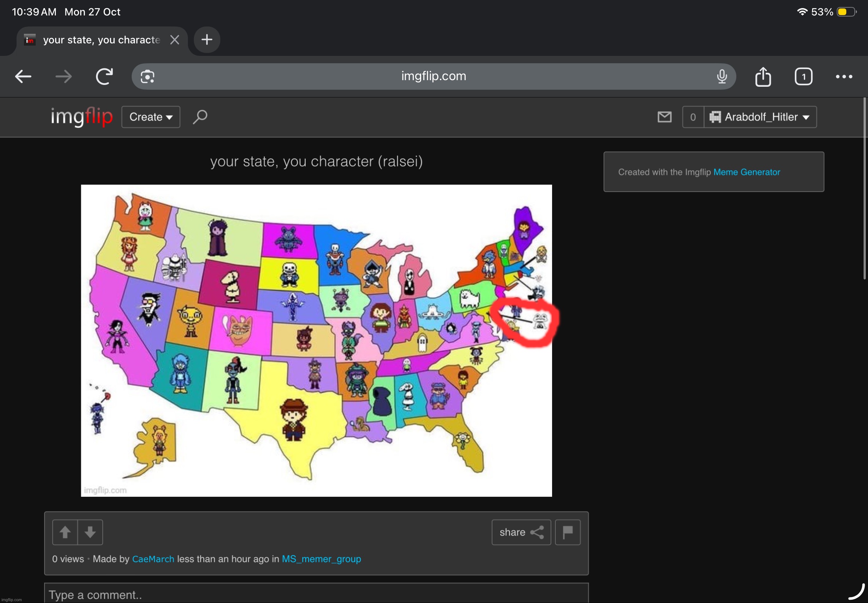Viewport: 868px width, 603px height.
Task: Open the Arabdolf_Hitler user dropdown
Action: [x=760, y=117]
